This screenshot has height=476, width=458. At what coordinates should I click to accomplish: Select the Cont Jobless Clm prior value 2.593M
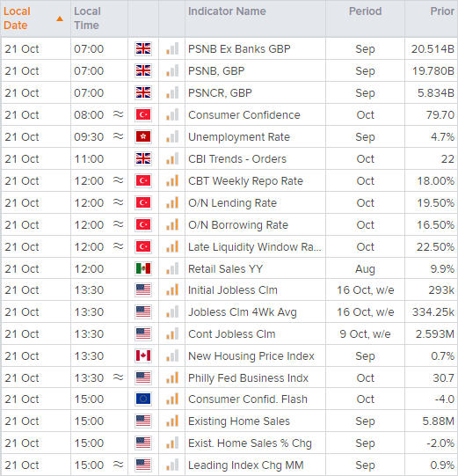[x=434, y=334]
